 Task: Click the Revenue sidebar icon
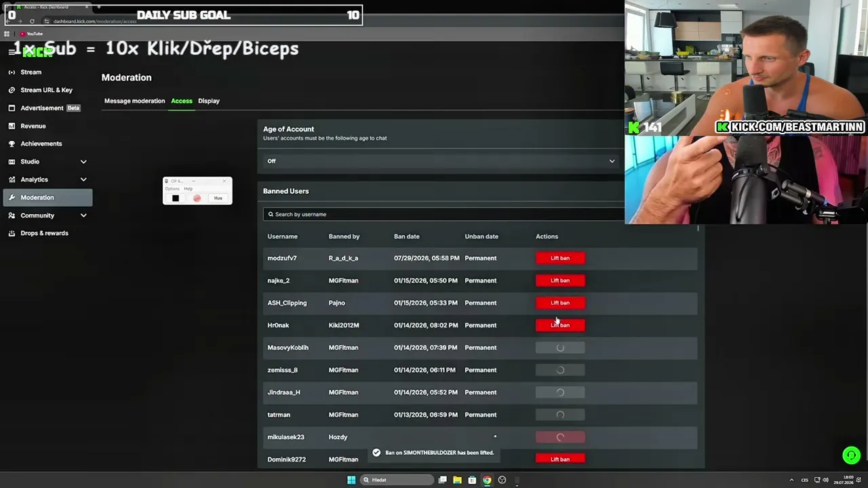(x=12, y=125)
